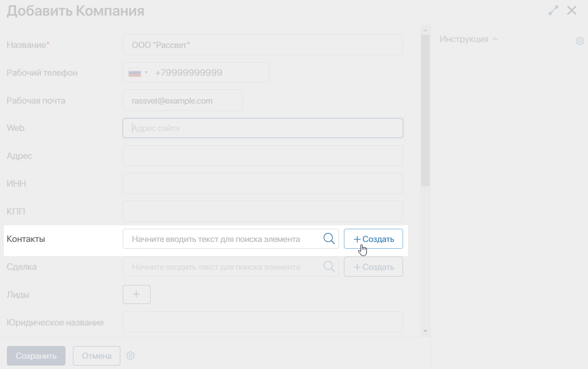Viewport: 588px width, 369px height.
Task: Click the ИНН input field
Action: click(263, 184)
